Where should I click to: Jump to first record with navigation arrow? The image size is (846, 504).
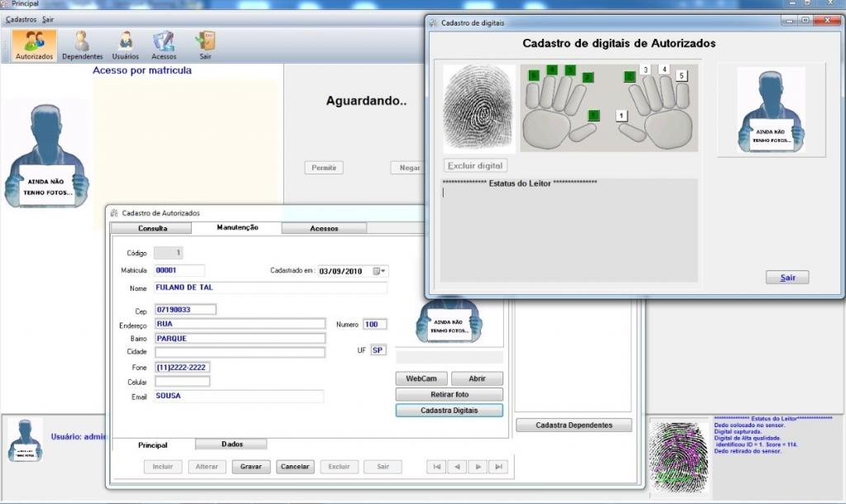click(x=436, y=467)
